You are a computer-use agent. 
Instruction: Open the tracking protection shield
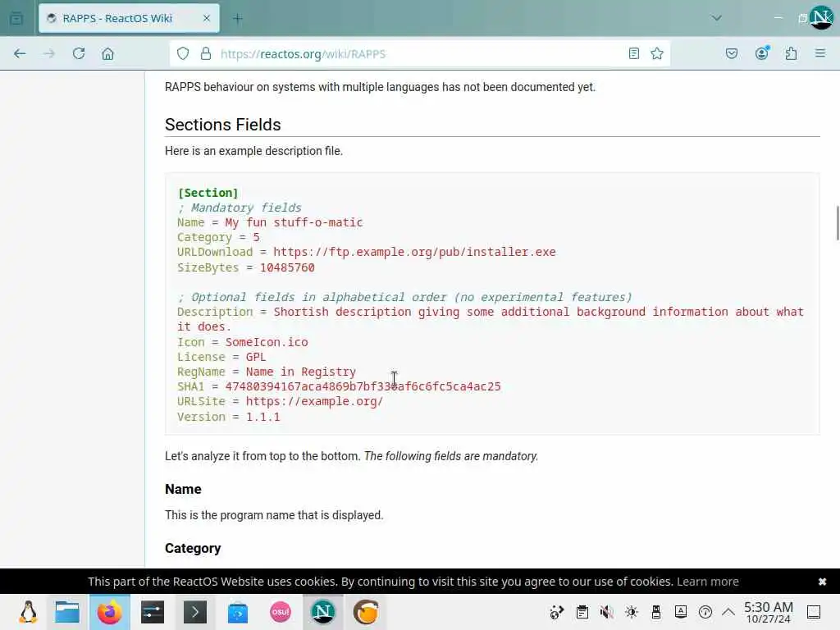pyautogui.click(x=183, y=53)
